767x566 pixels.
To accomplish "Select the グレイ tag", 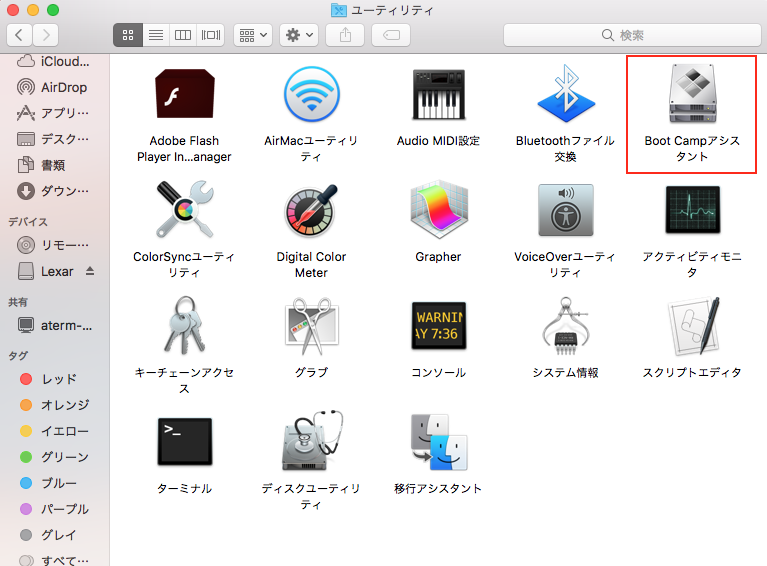I will pos(49,535).
